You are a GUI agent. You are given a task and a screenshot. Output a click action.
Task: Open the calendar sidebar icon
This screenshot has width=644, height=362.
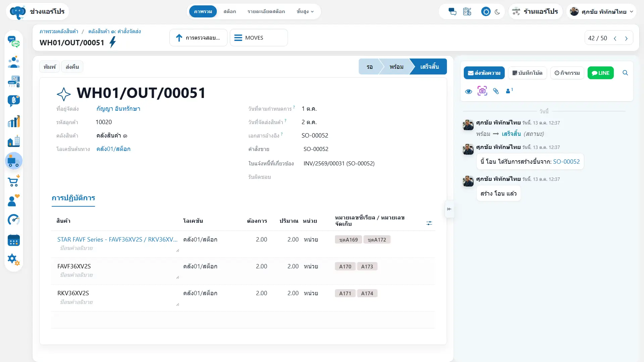(14, 240)
